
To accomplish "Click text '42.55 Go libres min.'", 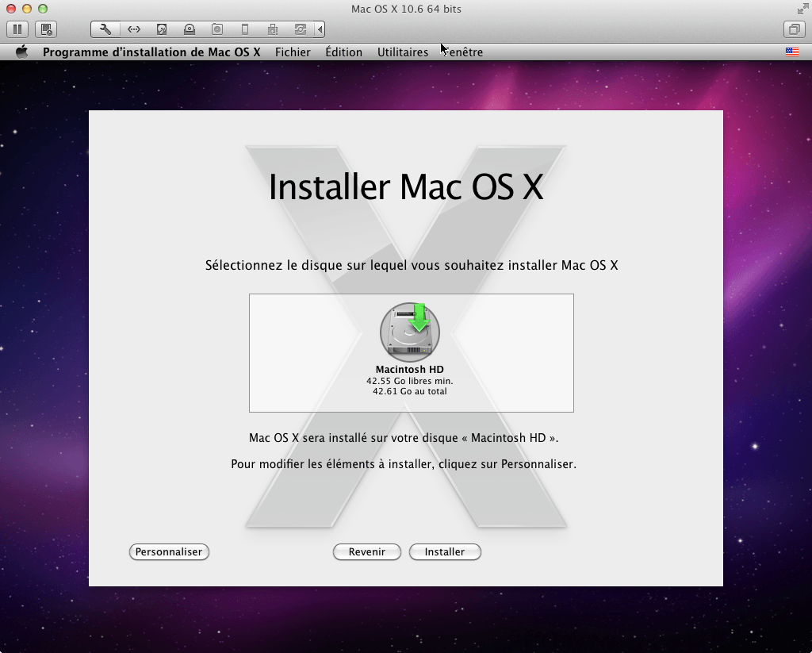I will pyautogui.click(x=410, y=381).
